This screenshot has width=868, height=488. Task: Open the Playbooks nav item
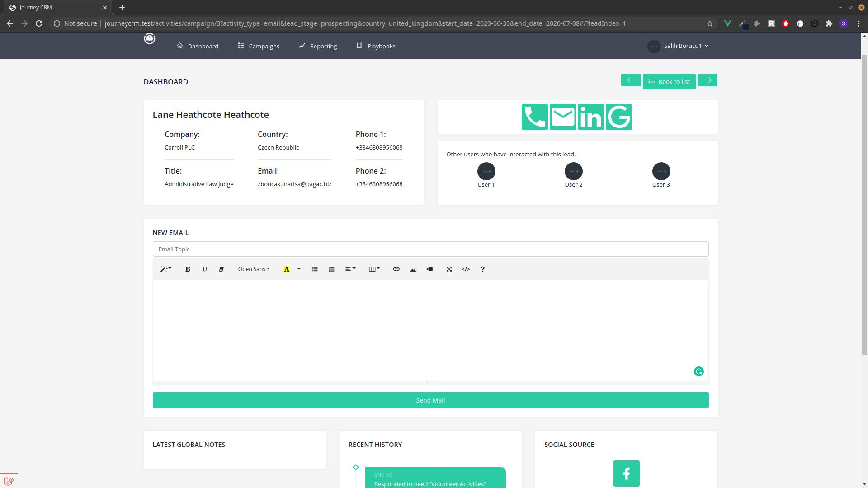(376, 46)
